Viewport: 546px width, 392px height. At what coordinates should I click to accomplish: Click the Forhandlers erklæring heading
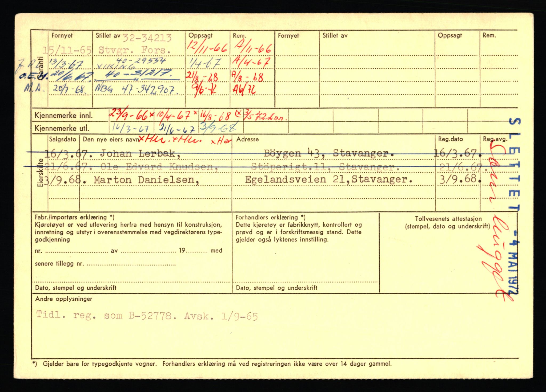click(271, 217)
